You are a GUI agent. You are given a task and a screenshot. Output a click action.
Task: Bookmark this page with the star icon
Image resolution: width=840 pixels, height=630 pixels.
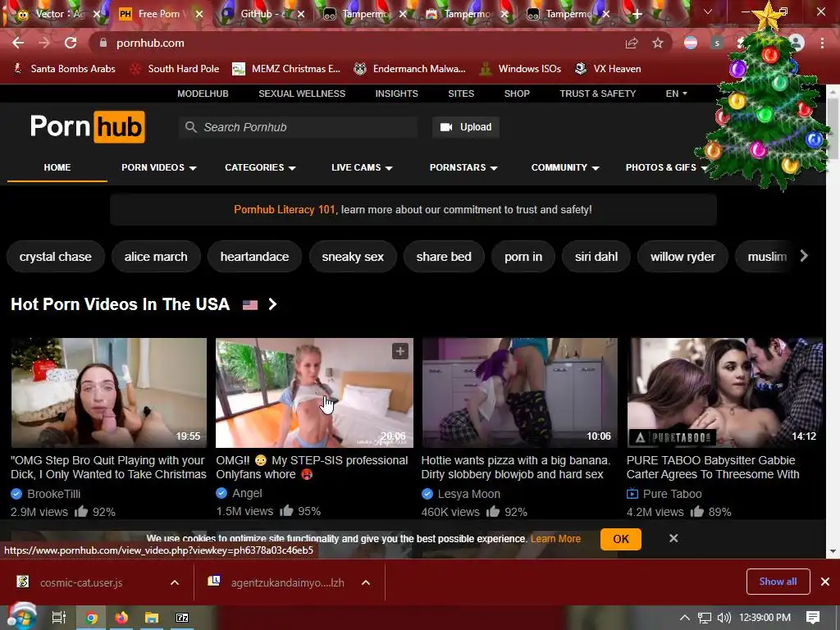(658, 43)
